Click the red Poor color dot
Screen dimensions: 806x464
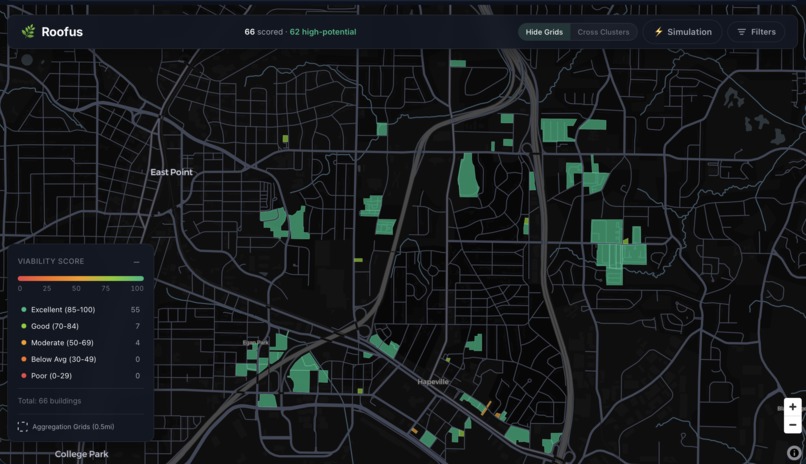pyautogui.click(x=24, y=376)
